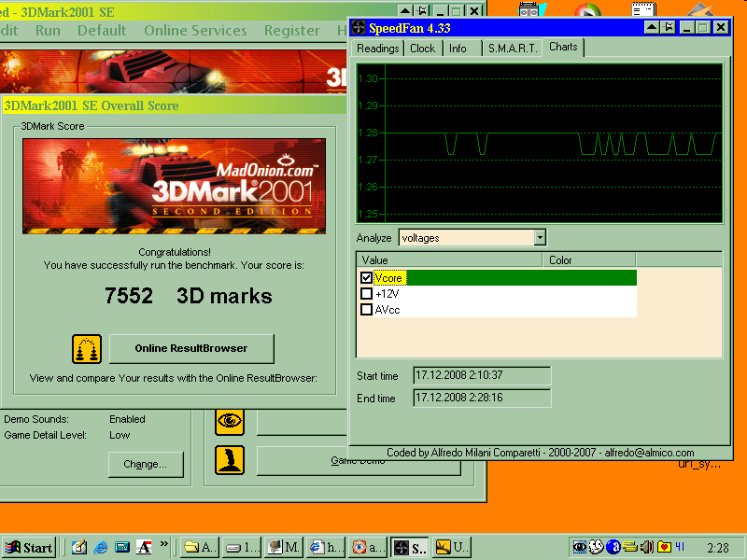Click the Online ResultBrowser trees icon

pyautogui.click(x=87, y=349)
